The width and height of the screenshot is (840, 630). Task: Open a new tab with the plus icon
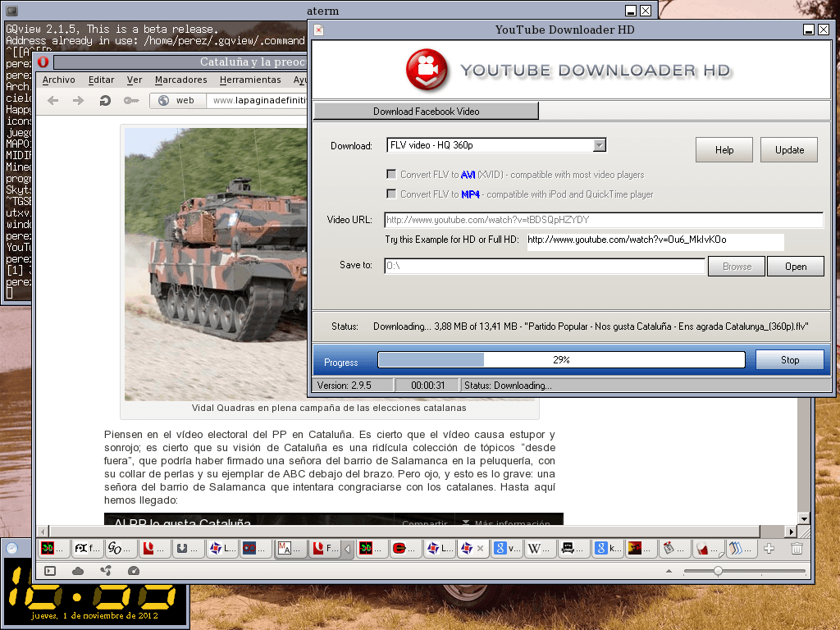coord(769,549)
